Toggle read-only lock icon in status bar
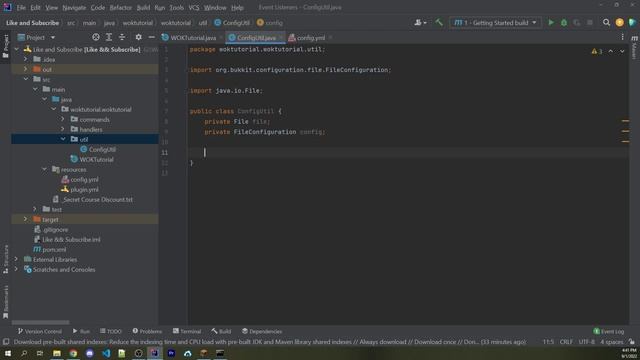 (632, 342)
